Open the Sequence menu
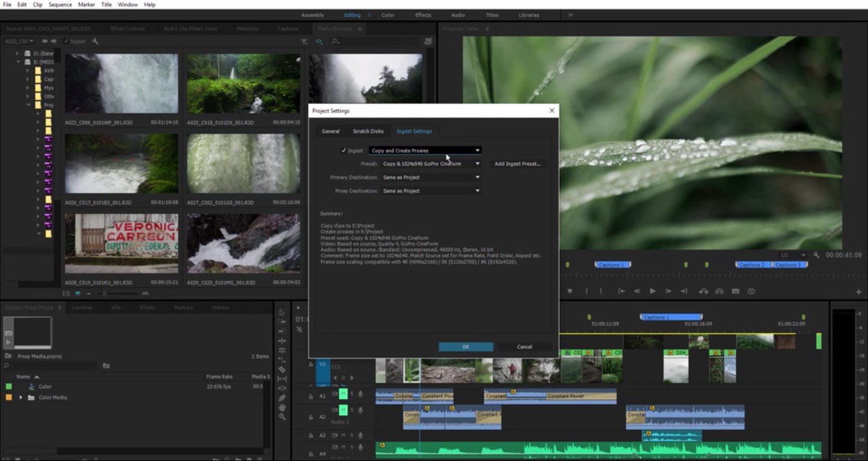868x461 pixels. 60,4
